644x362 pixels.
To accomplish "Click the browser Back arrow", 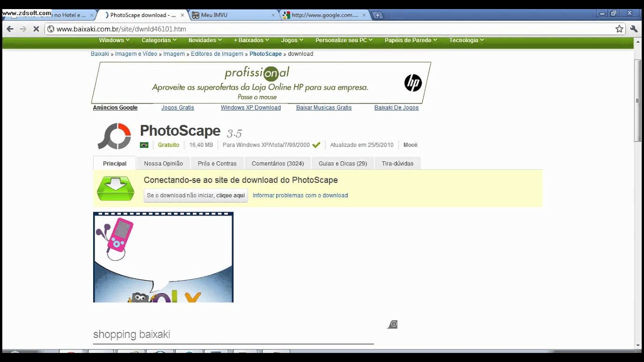I will click(10, 29).
